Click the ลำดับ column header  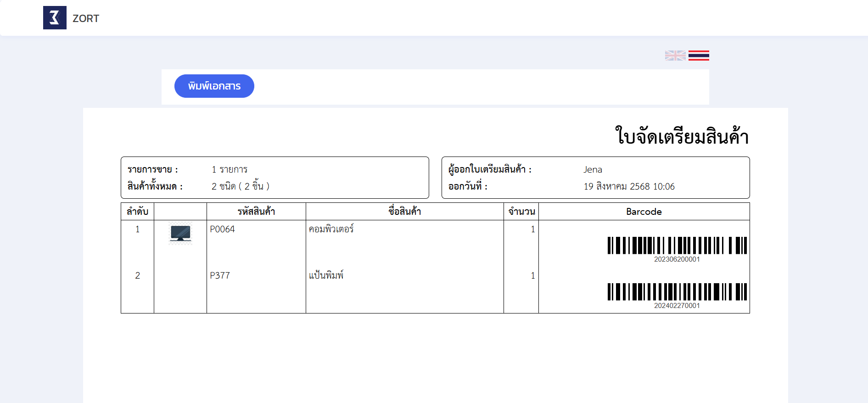click(x=137, y=212)
